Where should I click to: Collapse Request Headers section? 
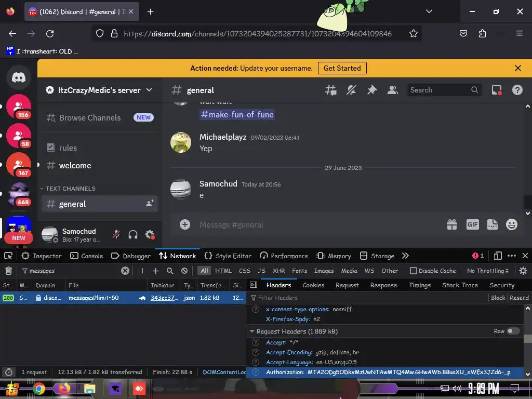coord(252,331)
